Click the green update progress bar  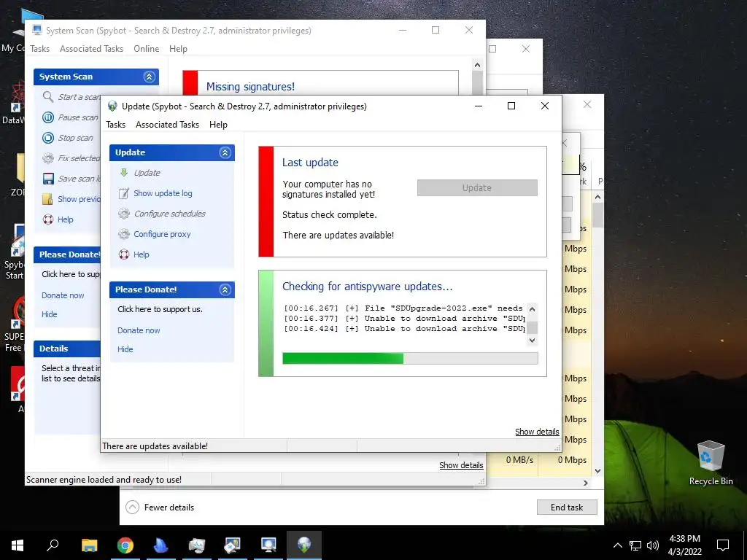[410, 359]
